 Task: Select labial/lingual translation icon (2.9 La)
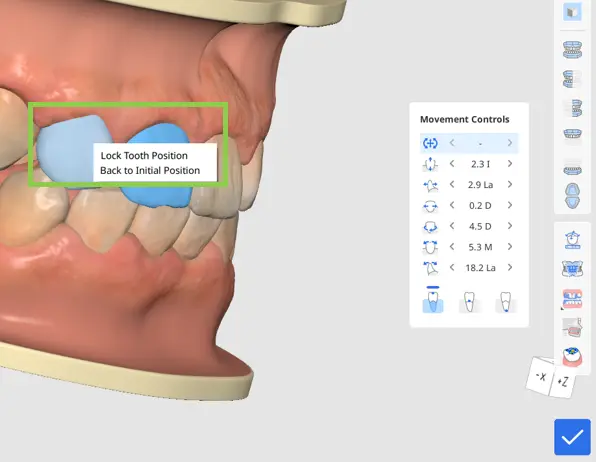pyautogui.click(x=430, y=185)
